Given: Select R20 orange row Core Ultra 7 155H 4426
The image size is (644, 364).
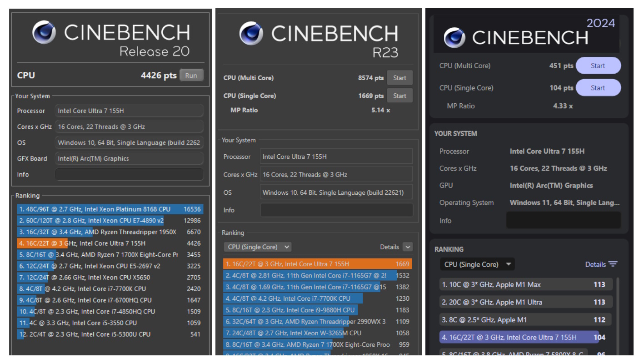Looking at the screenshot, I should 110,243.
